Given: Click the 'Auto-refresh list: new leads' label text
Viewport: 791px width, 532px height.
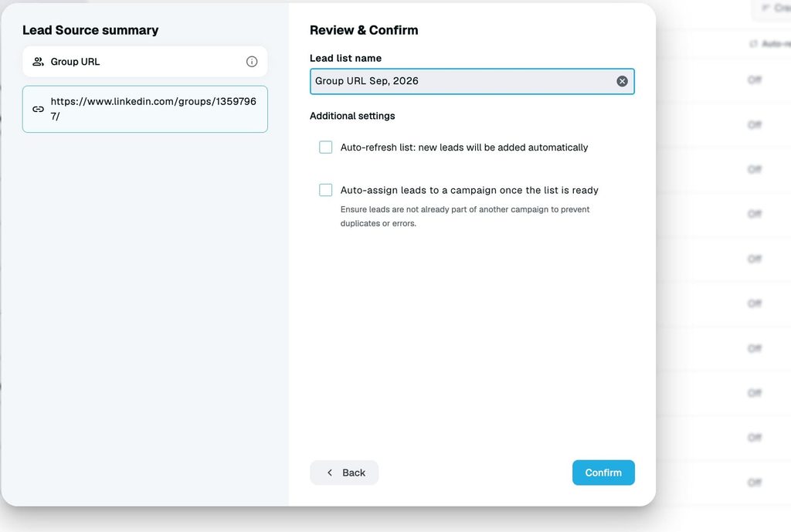Looking at the screenshot, I should pyautogui.click(x=464, y=147).
